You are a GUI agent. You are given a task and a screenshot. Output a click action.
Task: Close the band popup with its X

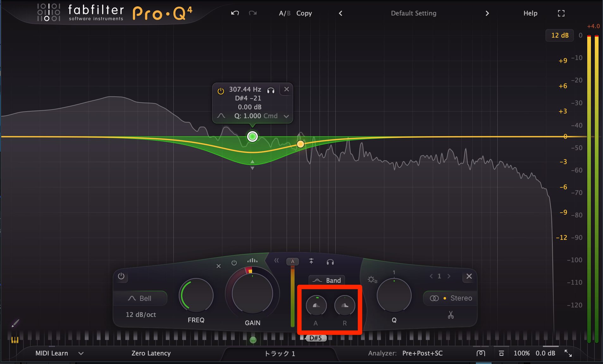point(286,89)
